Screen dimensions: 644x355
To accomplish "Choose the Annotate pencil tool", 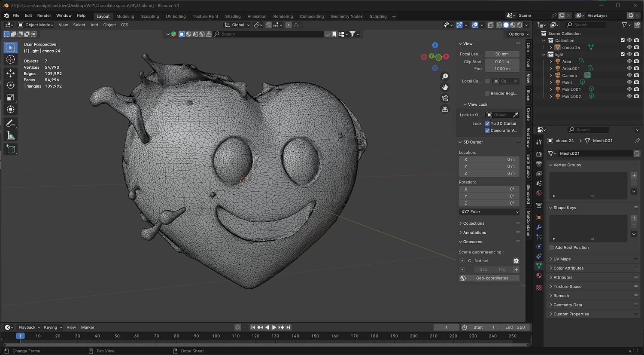I will click(x=11, y=123).
